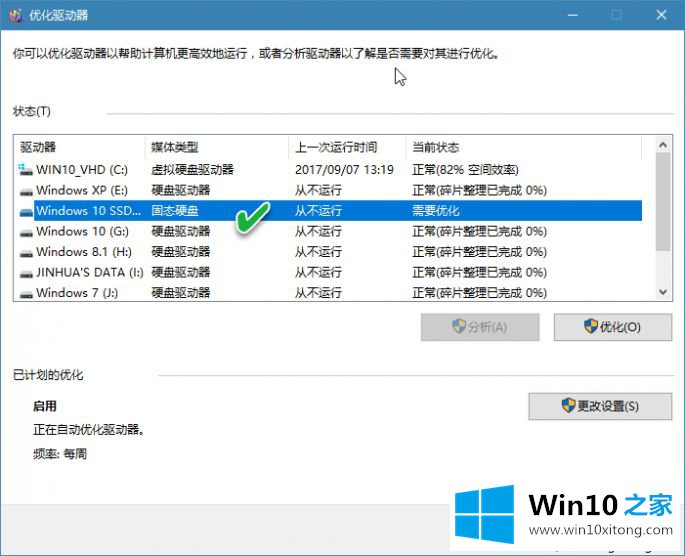Click the shield icon on 优化(O) button

(591, 326)
